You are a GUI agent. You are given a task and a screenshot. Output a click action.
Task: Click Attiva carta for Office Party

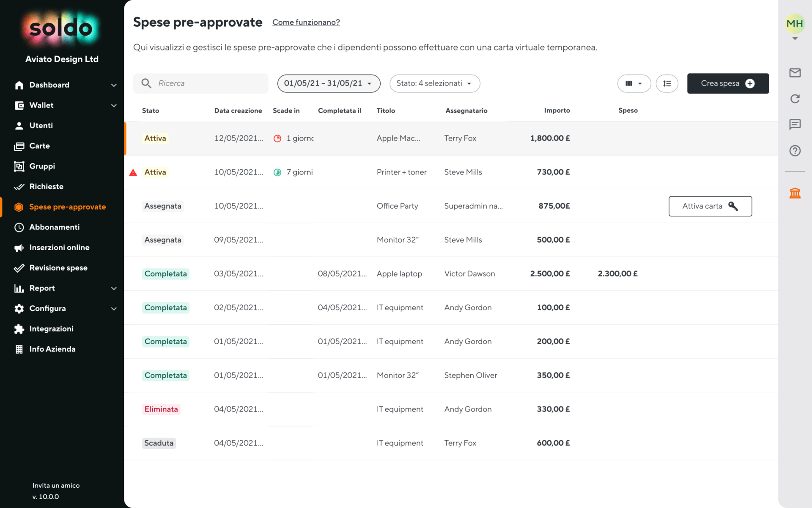710,206
